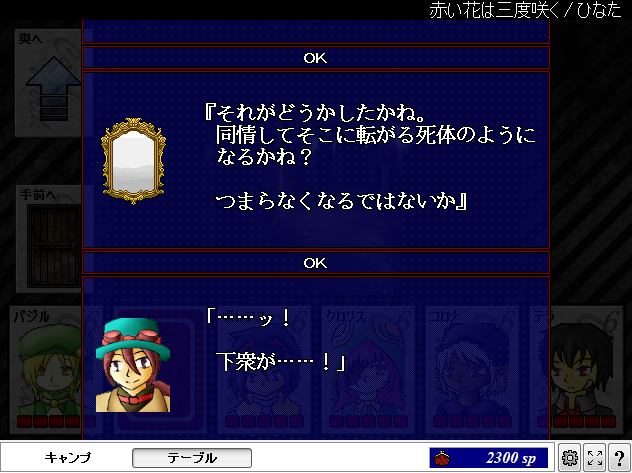The image size is (632, 473).
Task: Open help with the question mark icon
Action: click(619, 458)
